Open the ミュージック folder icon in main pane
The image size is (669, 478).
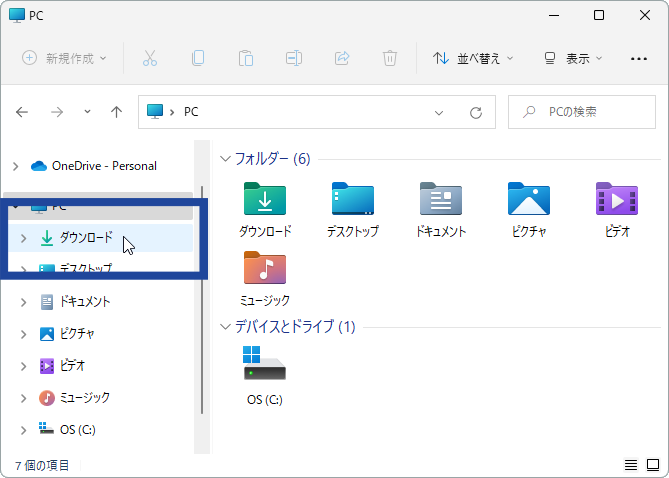click(x=265, y=269)
